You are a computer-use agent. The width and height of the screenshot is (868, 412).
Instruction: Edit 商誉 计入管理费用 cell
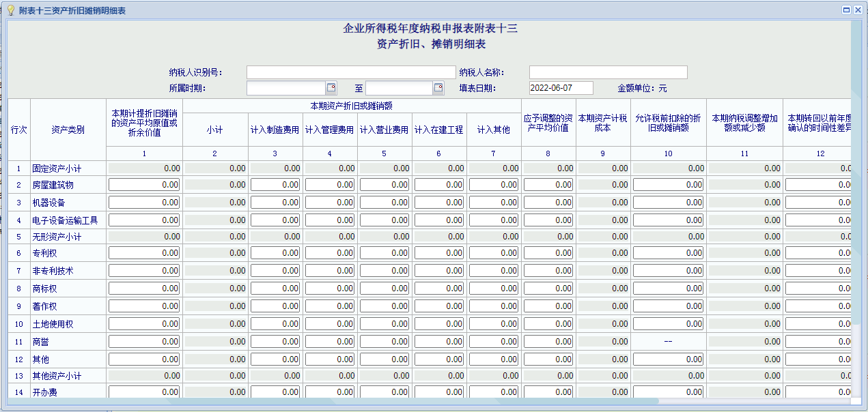[330, 342]
